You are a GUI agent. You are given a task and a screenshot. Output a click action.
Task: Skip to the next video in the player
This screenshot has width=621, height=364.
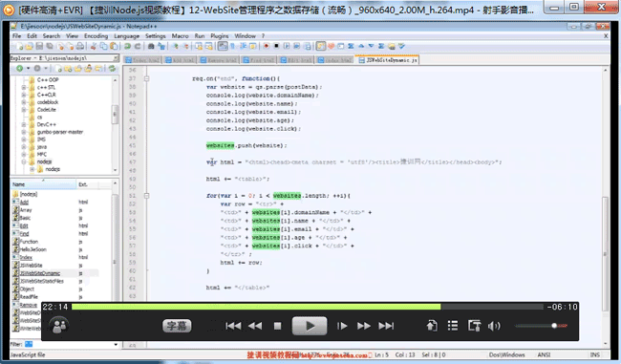click(x=386, y=326)
